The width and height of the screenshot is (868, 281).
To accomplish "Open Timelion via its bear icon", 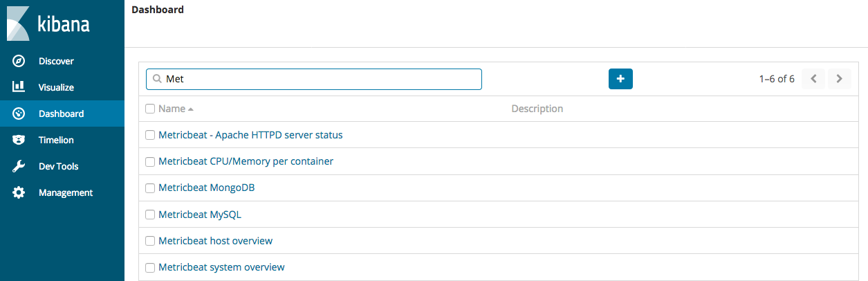I will tap(19, 140).
